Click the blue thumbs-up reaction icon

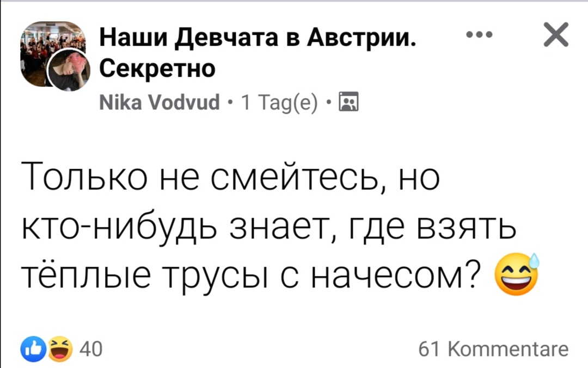[x=32, y=348]
